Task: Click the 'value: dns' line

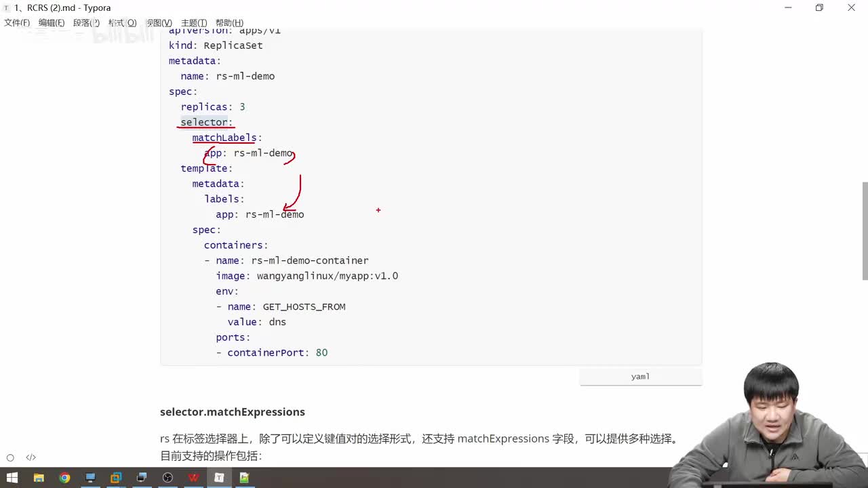Action: [257, 322]
